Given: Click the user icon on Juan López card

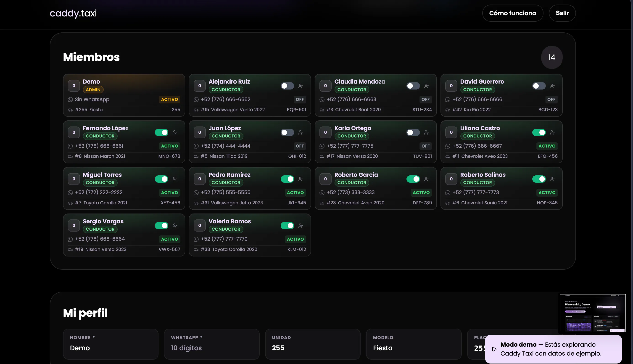Looking at the screenshot, I should pyautogui.click(x=301, y=132).
